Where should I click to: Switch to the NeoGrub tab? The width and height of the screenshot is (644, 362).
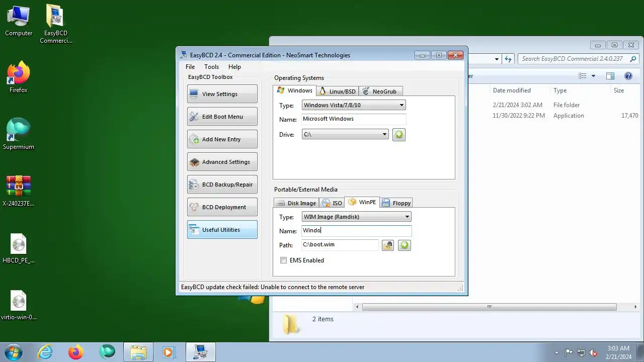(380, 92)
